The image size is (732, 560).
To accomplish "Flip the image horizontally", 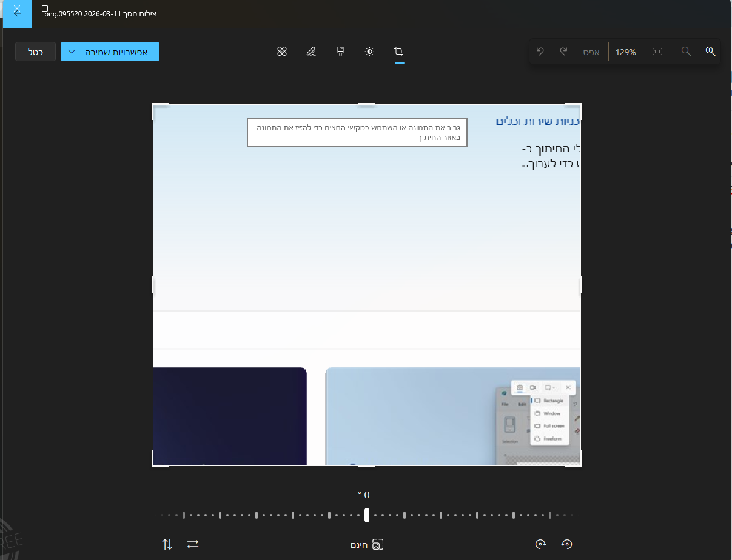I will pyautogui.click(x=193, y=544).
